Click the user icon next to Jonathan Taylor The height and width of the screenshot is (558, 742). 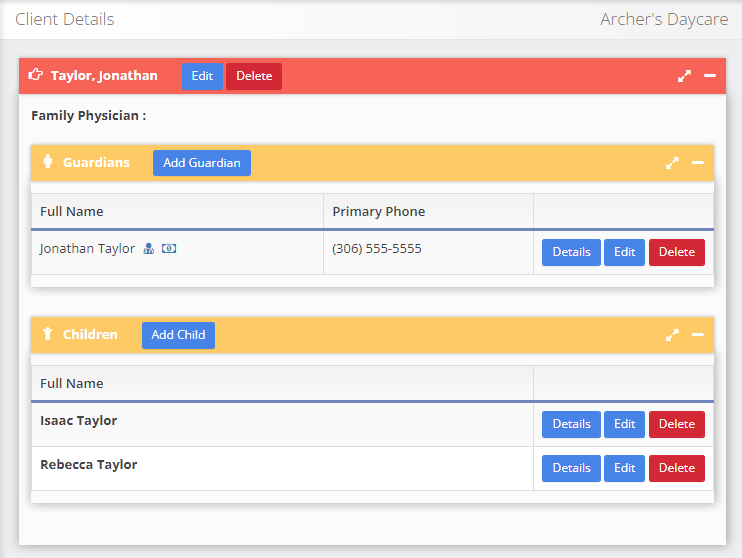coord(148,249)
